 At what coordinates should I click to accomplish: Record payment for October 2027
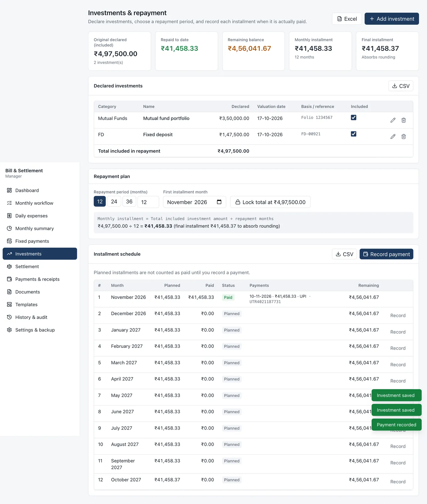tap(398, 482)
